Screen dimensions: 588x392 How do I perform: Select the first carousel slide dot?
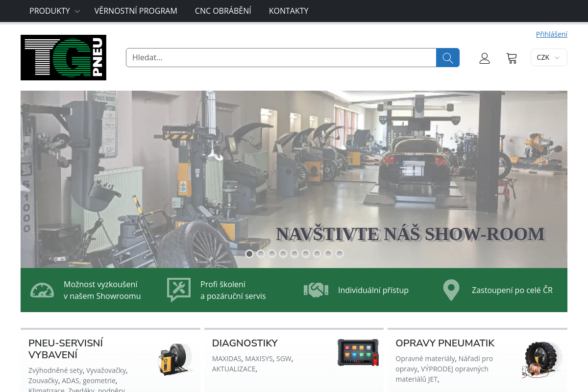pyautogui.click(x=249, y=254)
